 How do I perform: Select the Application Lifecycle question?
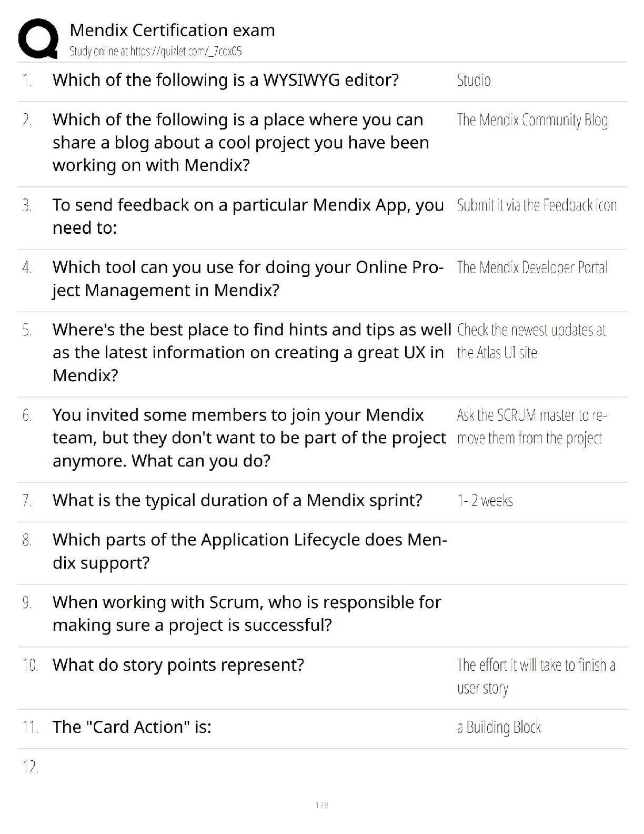point(249,551)
